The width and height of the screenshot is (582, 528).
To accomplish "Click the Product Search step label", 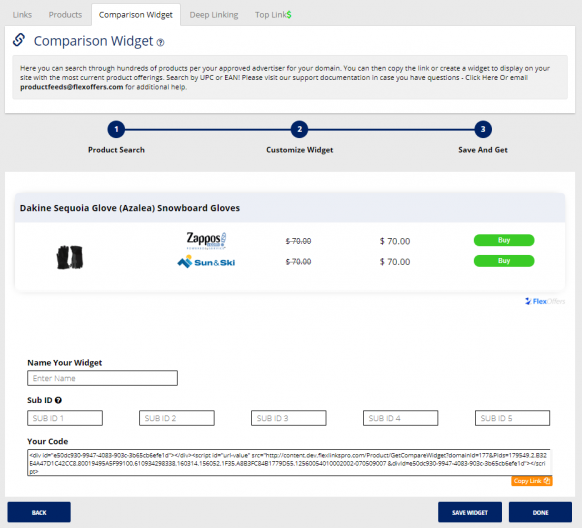I will (116, 150).
